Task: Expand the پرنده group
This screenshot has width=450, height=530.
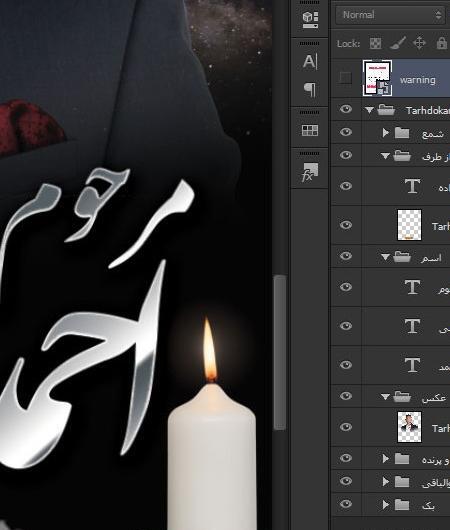Action: point(385,459)
